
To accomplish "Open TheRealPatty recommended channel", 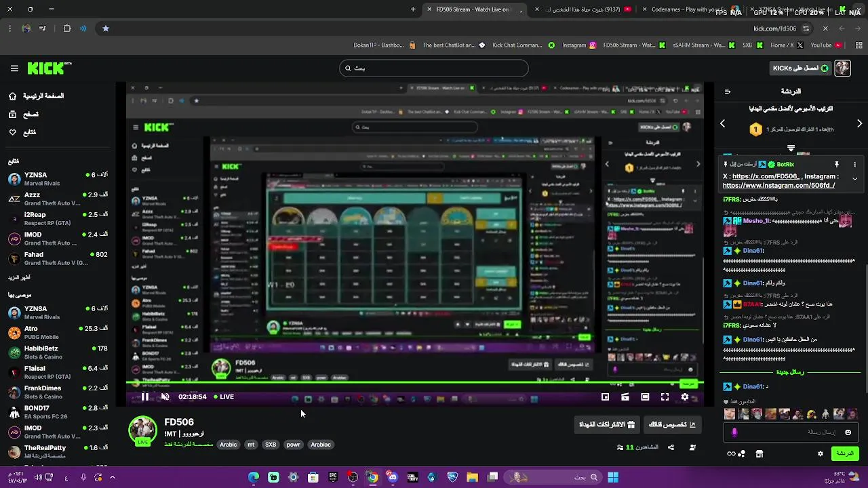I will 58,451.
